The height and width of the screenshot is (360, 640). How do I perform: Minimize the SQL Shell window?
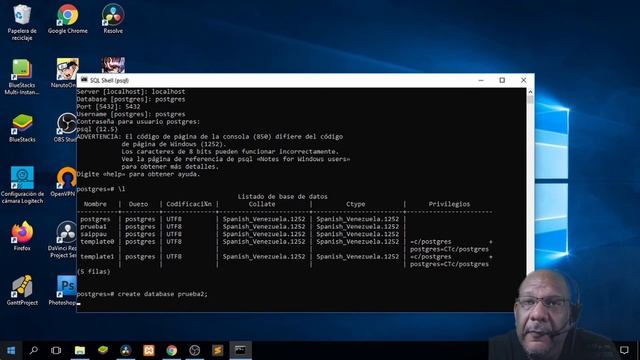(481, 80)
